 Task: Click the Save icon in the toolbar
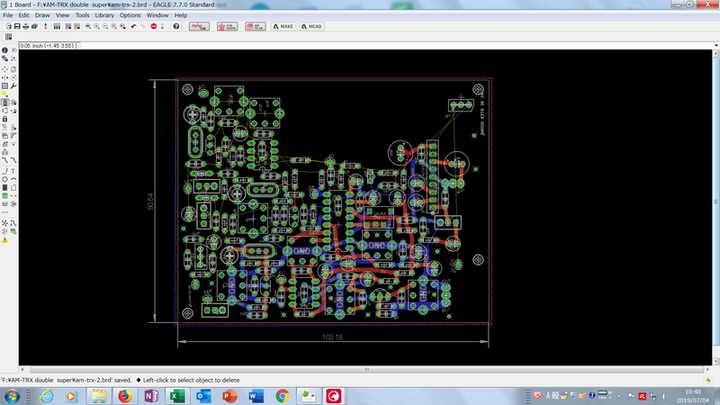tap(16, 26)
